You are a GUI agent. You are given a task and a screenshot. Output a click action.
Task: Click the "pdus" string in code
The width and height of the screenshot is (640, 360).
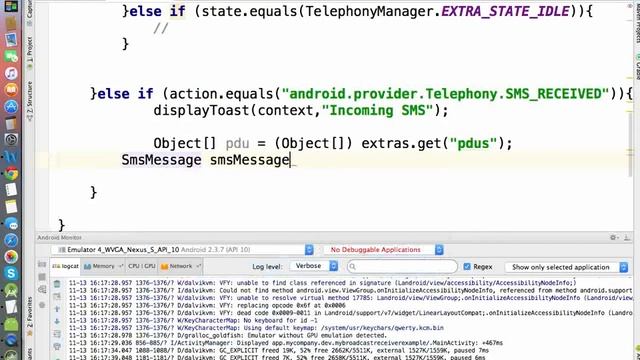[473, 144]
